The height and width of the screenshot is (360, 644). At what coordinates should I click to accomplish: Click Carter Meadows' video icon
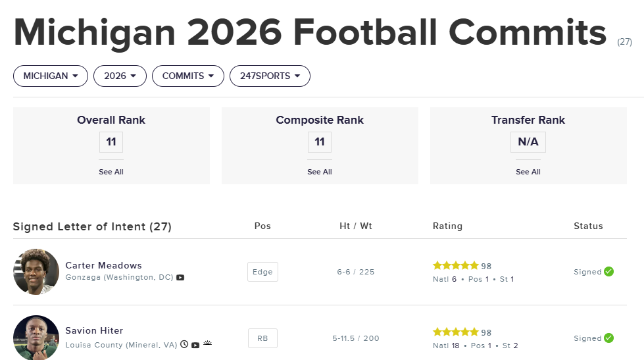click(x=180, y=278)
